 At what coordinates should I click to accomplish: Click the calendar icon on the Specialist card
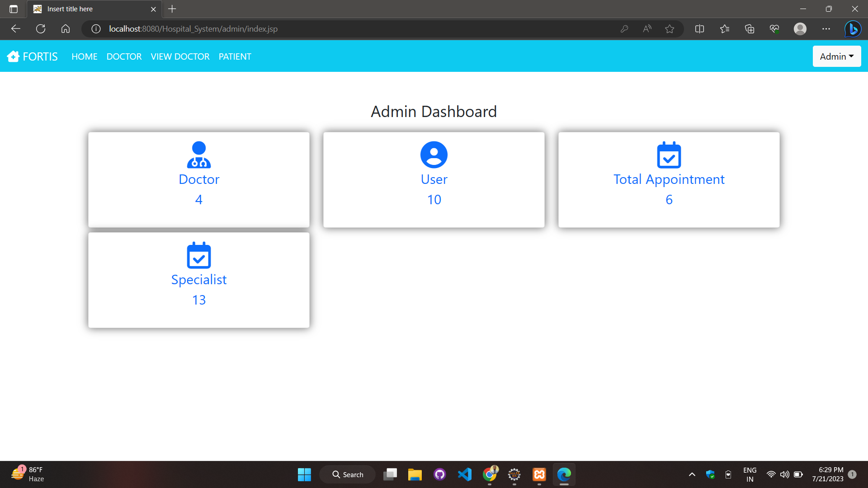coord(198,255)
